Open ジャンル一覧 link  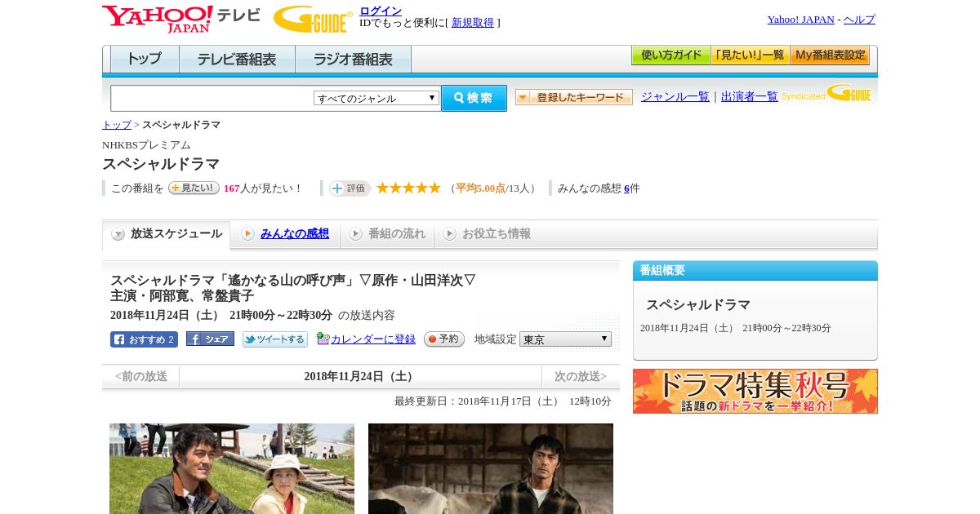tap(675, 96)
